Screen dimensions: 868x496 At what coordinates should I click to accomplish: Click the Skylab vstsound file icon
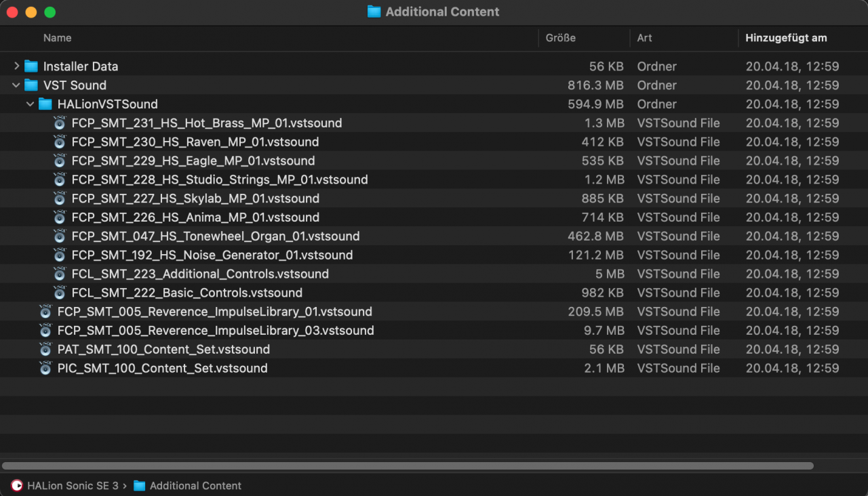click(60, 199)
